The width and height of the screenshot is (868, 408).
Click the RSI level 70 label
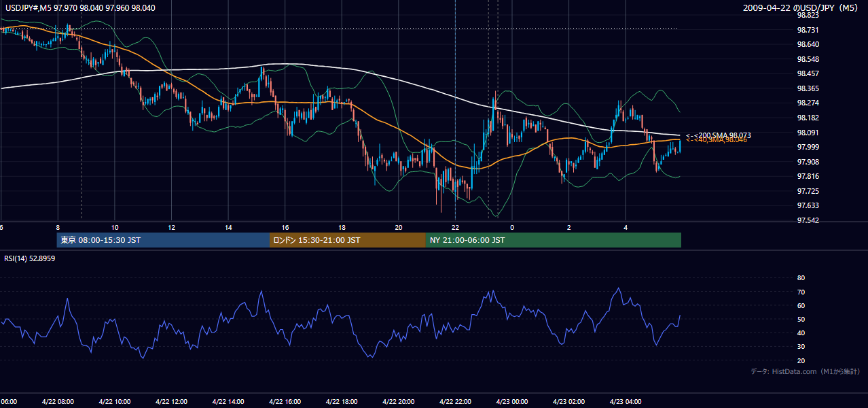(801, 292)
